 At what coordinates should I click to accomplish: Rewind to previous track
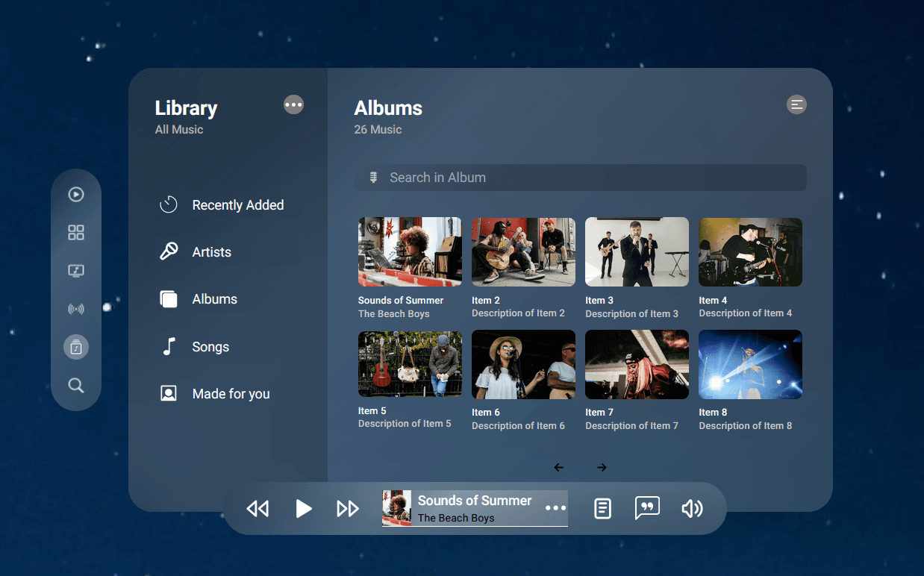257,508
